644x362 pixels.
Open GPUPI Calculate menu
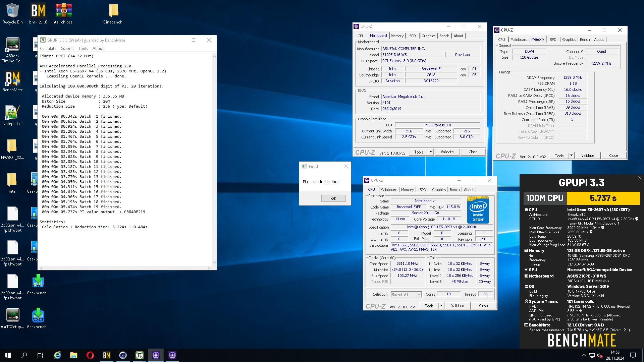tap(48, 49)
